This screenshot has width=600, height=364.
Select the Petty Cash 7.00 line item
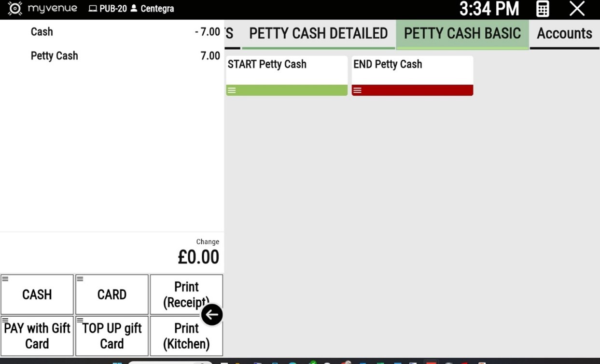(x=111, y=56)
